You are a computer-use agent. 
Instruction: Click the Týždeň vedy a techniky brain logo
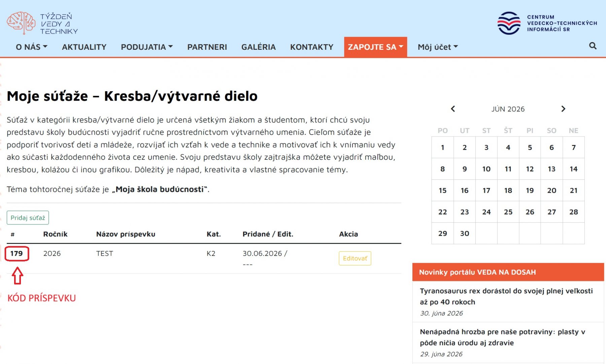click(42, 23)
